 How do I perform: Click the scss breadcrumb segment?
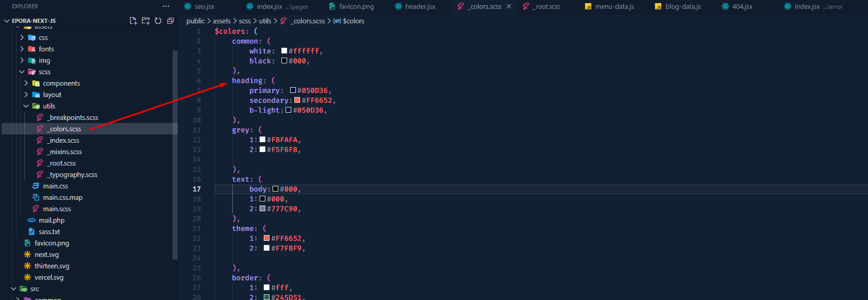tap(245, 21)
